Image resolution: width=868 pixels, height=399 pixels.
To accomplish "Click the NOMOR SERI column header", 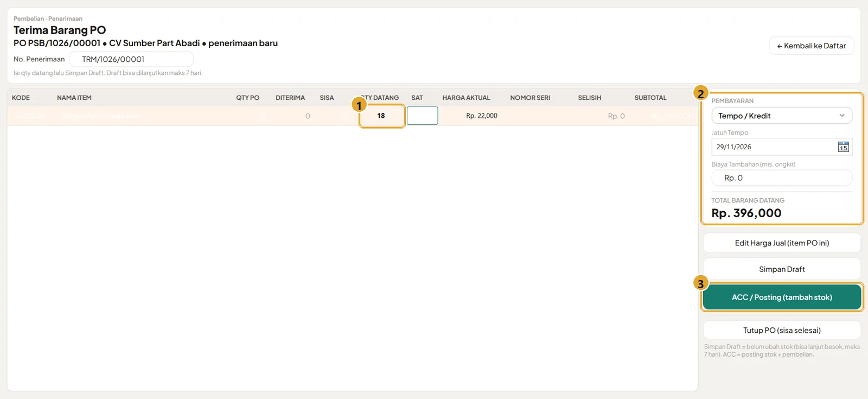I will pos(530,98).
